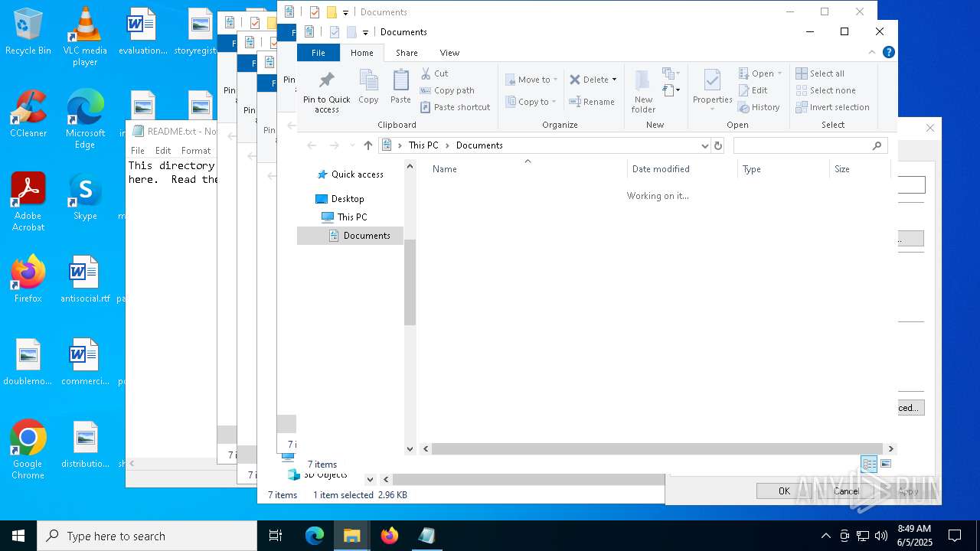Open notifications action center icon

955,536
